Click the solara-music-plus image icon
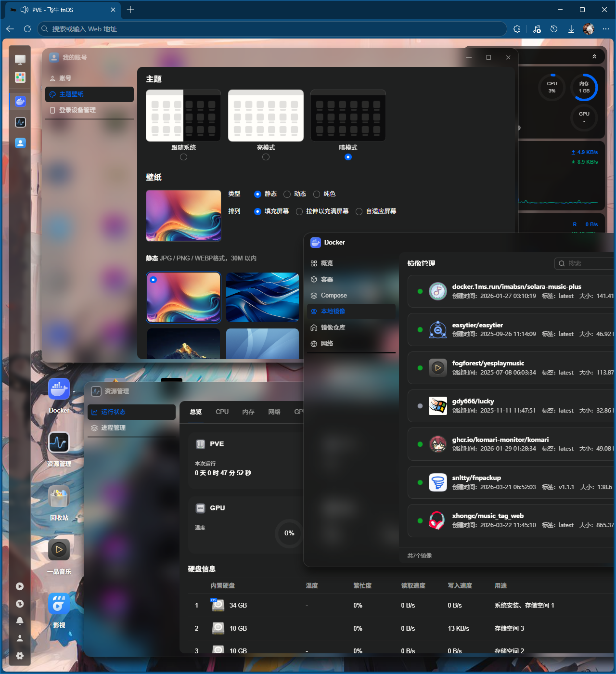 point(437,291)
